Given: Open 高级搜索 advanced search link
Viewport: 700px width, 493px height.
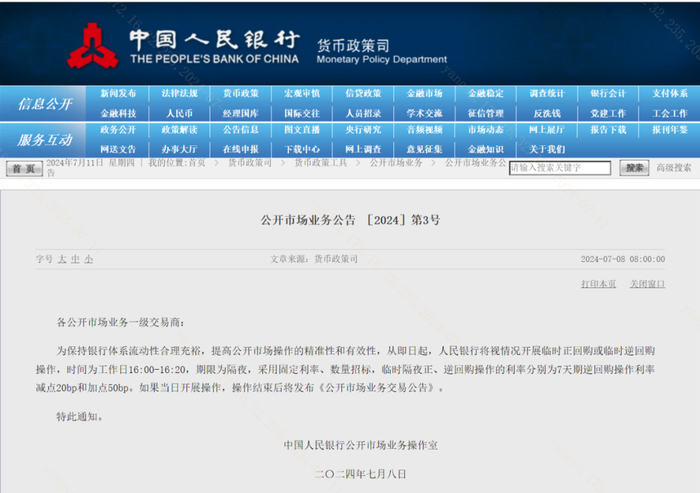Looking at the screenshot, I should pyautogui.click(x=674, y=168).
